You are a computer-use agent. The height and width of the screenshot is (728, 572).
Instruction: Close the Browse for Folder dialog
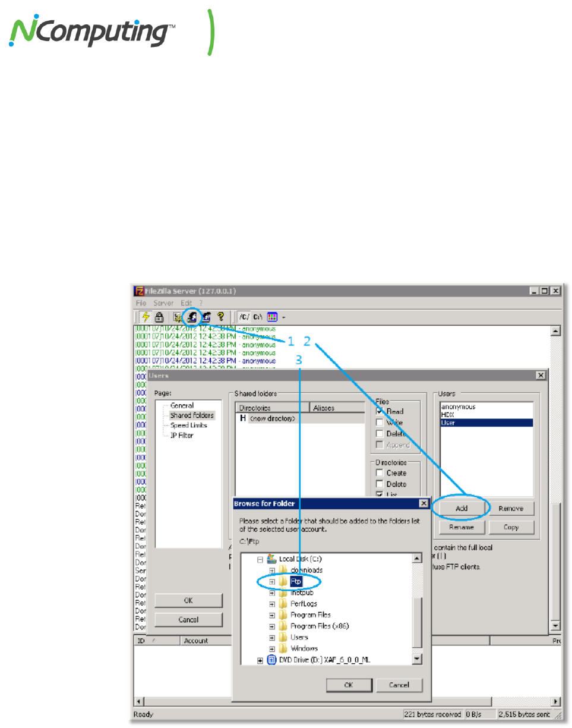pyautogui.click(x=423, y=503)
